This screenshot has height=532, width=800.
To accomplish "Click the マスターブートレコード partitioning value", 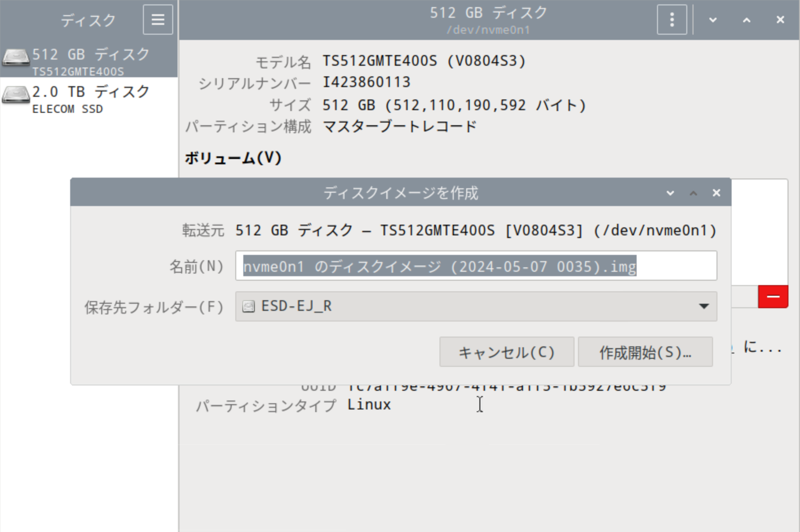I will pyautogui.click(x=400, y=127).
